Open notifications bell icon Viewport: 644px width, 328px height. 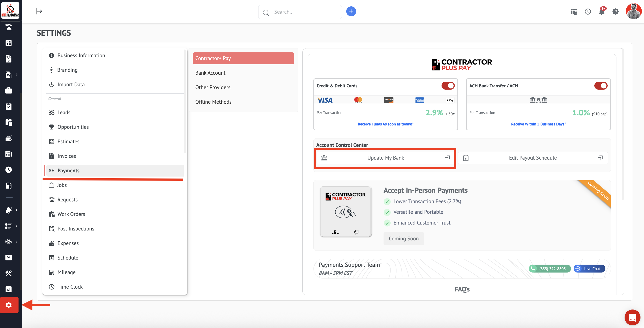(602, 12)
